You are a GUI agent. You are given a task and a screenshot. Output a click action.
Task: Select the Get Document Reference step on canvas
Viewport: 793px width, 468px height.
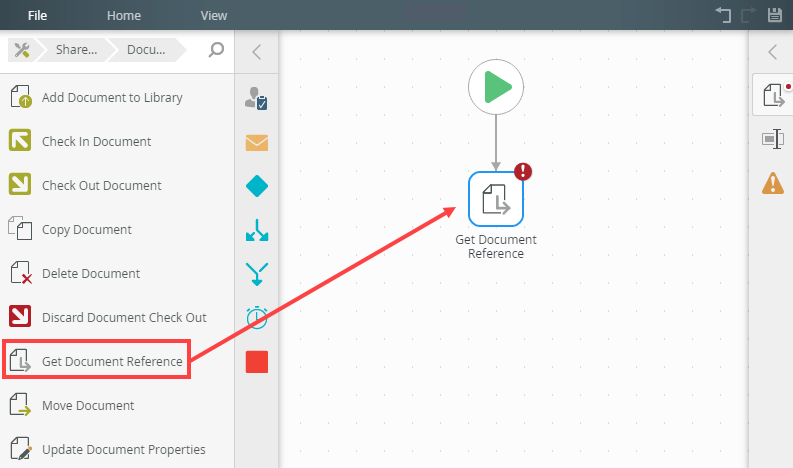click(496, 199)
